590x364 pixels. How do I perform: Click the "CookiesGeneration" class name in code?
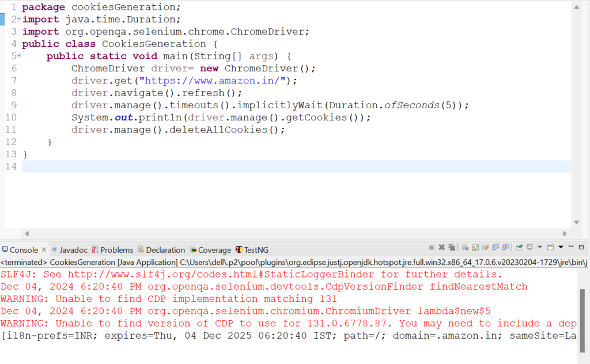(154, 44)
